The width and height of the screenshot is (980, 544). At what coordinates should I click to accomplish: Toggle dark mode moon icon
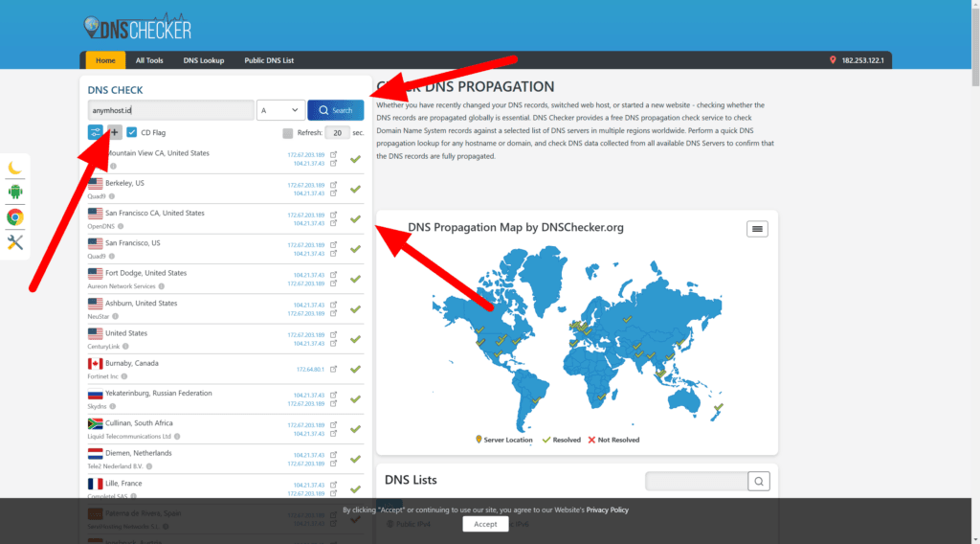click(x=15, y=168)
